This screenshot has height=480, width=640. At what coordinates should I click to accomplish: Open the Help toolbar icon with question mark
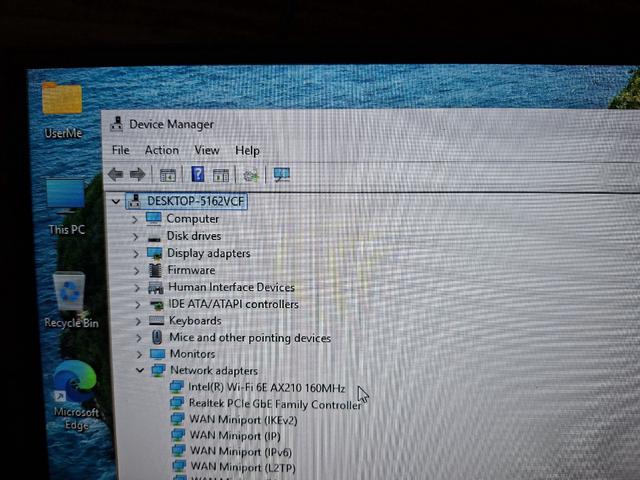[x=198, y=174]
